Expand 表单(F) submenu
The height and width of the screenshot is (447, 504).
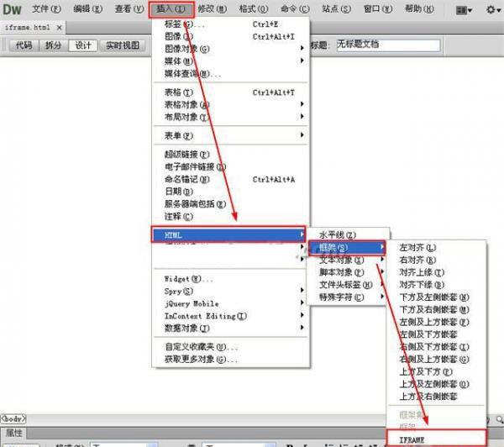[x=231, y=136]
